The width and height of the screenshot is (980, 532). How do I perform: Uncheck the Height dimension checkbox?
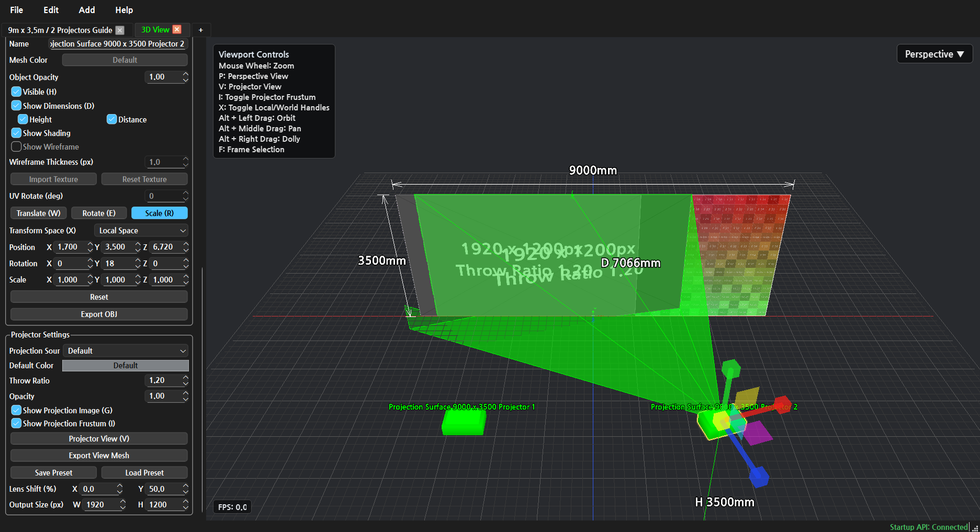coord(23,119)
